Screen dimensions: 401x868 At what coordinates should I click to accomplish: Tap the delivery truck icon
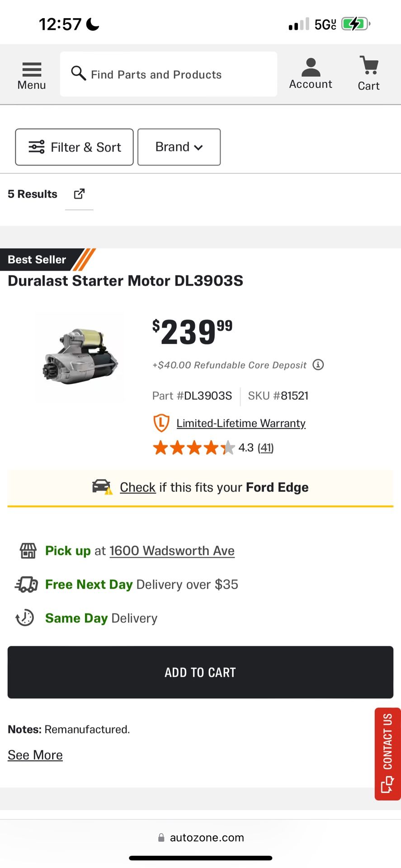pos(27,585)
